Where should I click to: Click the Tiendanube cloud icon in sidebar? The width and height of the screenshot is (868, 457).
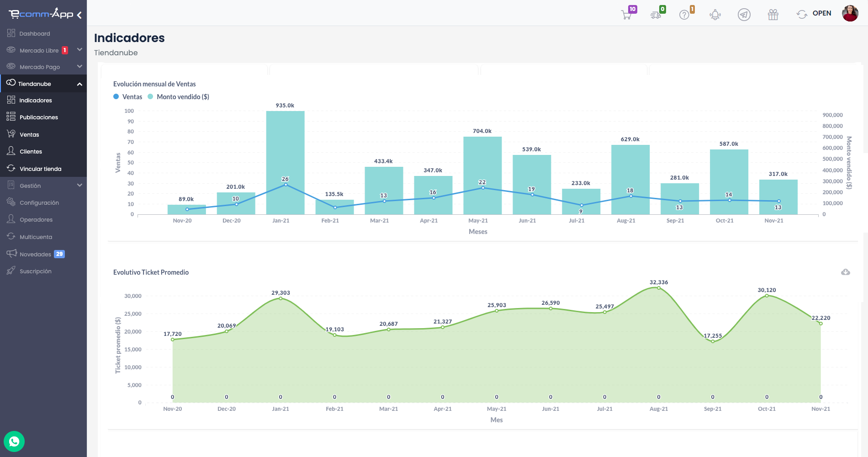pos(11,83)
